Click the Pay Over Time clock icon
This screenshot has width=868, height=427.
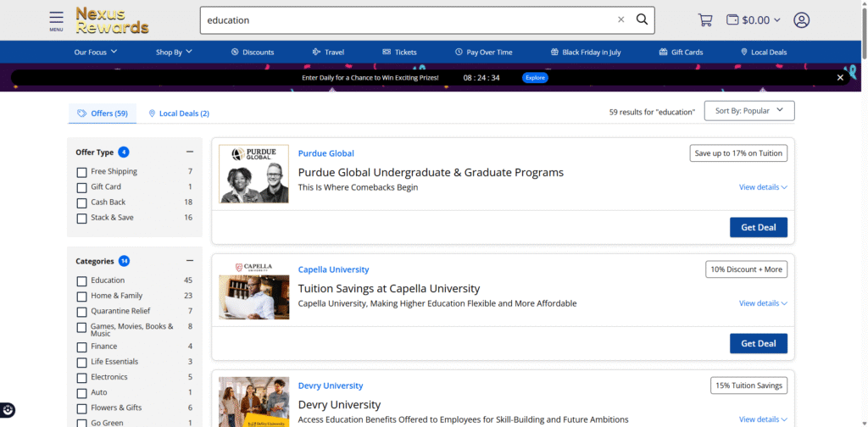pyautogui.click(x=459, y=52)
